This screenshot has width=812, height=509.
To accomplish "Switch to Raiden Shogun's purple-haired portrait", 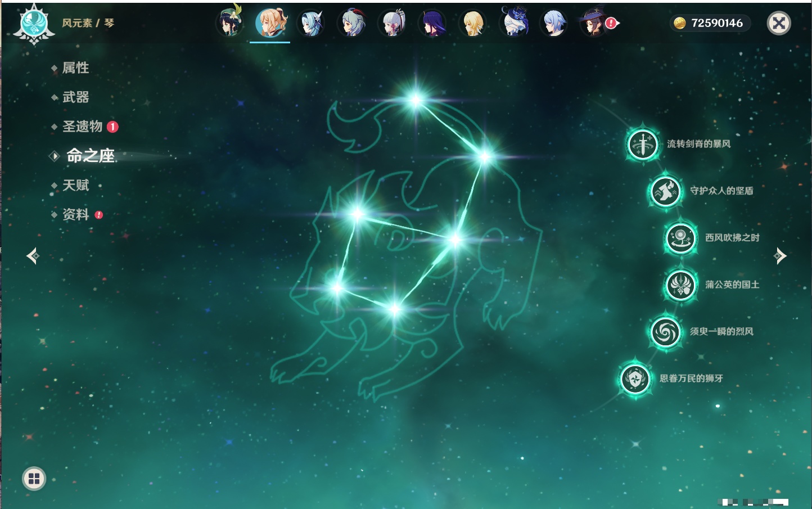I will pyautogui.click(x=432, y=23).
